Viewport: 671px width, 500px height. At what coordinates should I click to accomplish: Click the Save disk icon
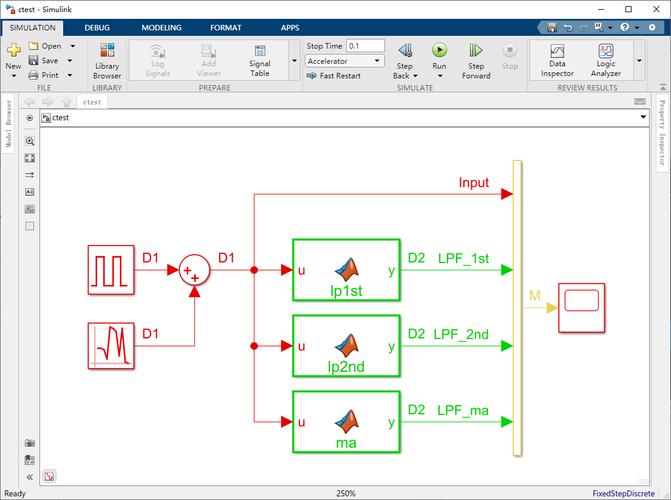tap(33, 60)
